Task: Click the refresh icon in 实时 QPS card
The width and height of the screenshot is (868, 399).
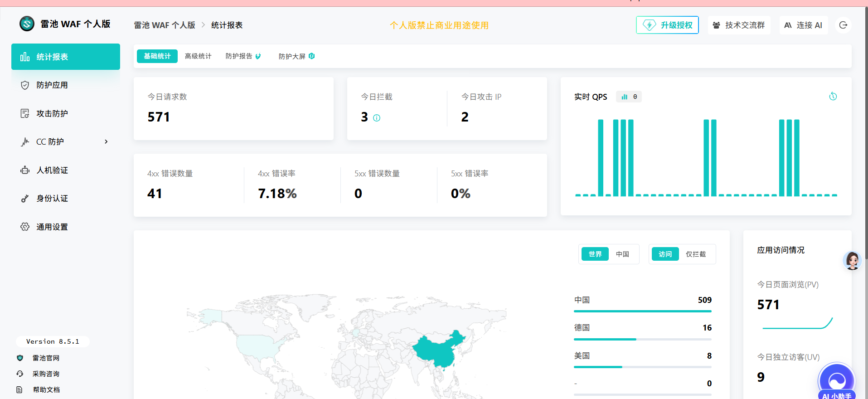Action: pyautogui.click(x=833, y=96)
